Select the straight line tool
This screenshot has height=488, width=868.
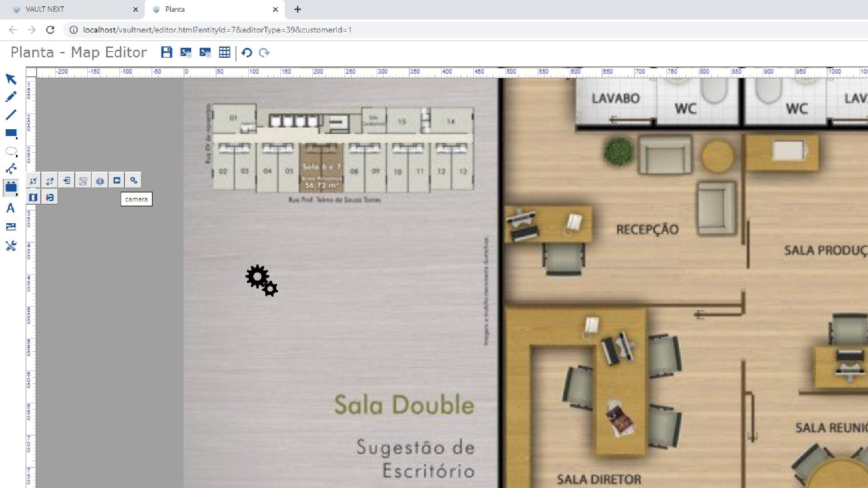(x=11, y=115)
